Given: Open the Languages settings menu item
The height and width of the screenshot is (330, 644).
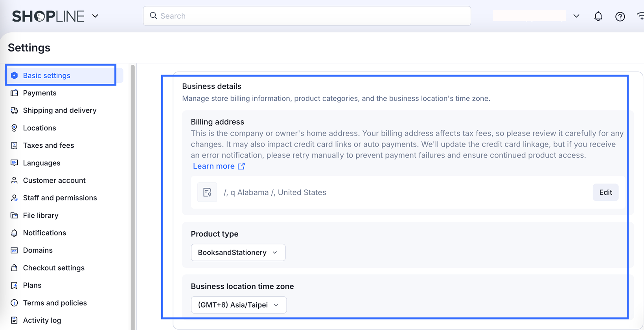Looking at the screenshot, I should point(42,163).
